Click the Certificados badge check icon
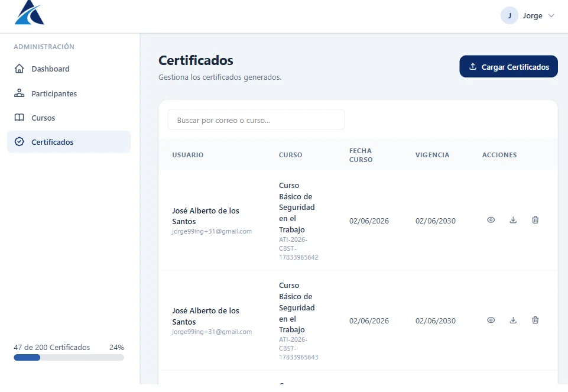This screenshot has height=392, width=568. tap(19, 142)
